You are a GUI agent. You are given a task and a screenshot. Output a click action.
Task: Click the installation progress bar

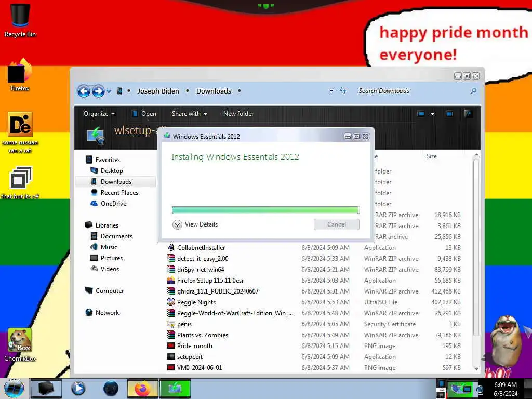pos(265,210)
